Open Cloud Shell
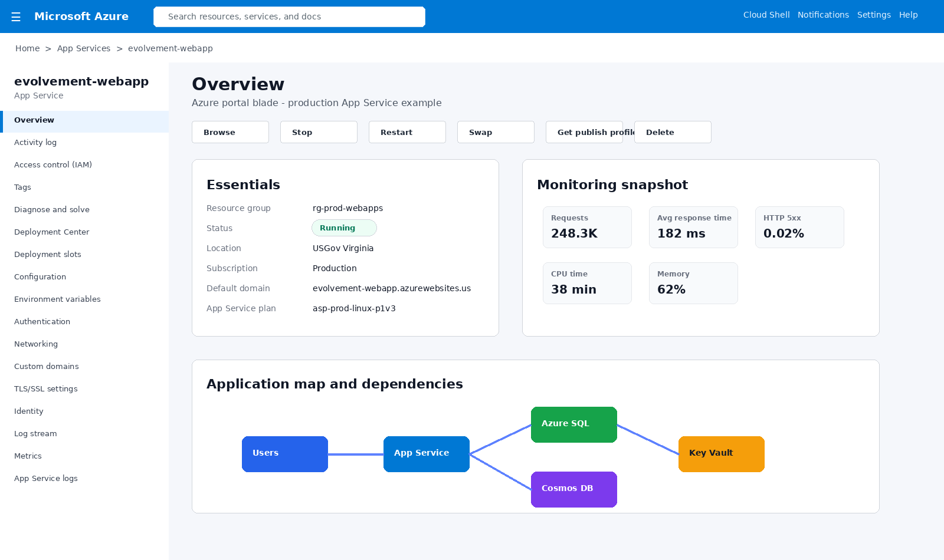The width and height of the screenshot is (944, 560). pyautogui.click(x=766, y=15)
